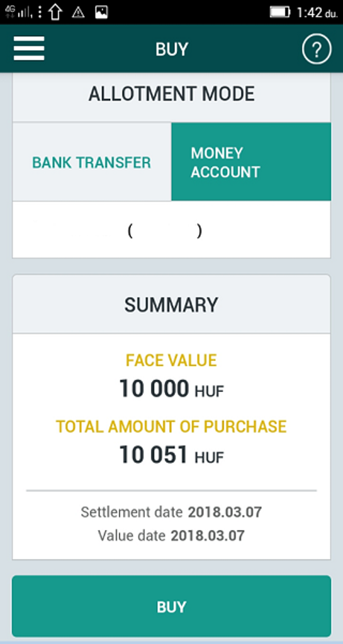Tap the battery status icon
The image size is (343, 644).
tap(279, 12)
